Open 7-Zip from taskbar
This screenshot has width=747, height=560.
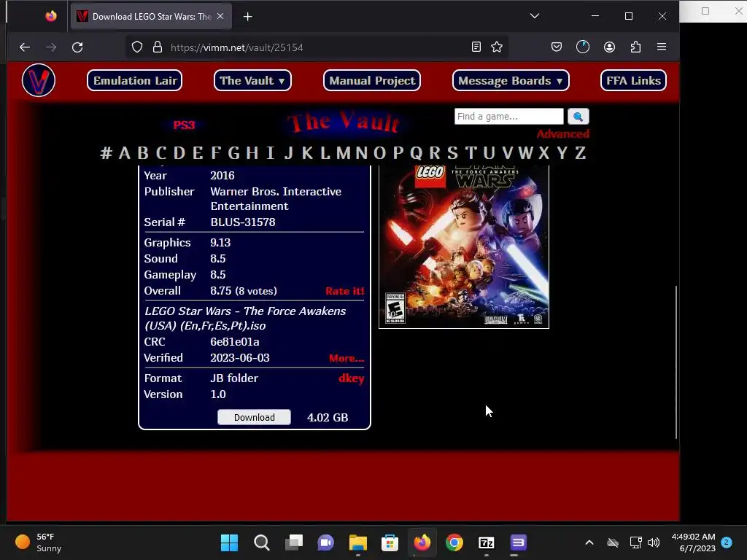pyautogui.click(x=487, y=542)
